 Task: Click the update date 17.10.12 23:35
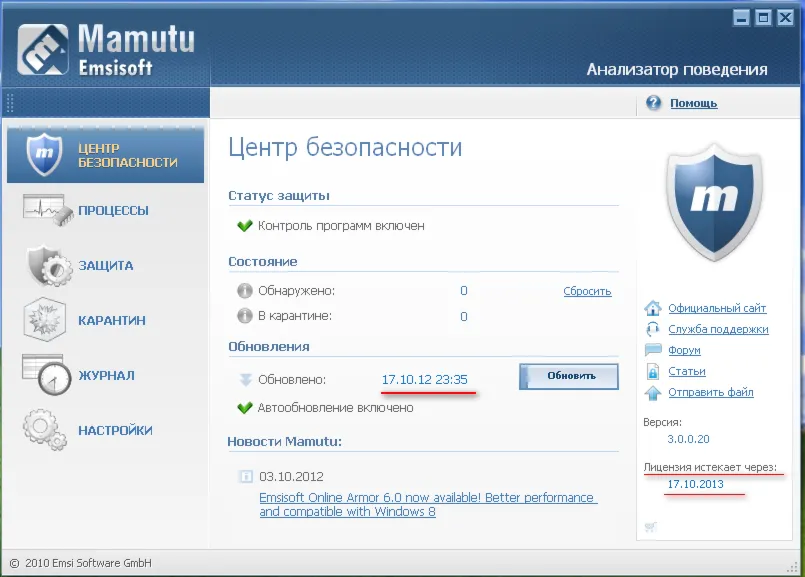click(x=425, y=379)
